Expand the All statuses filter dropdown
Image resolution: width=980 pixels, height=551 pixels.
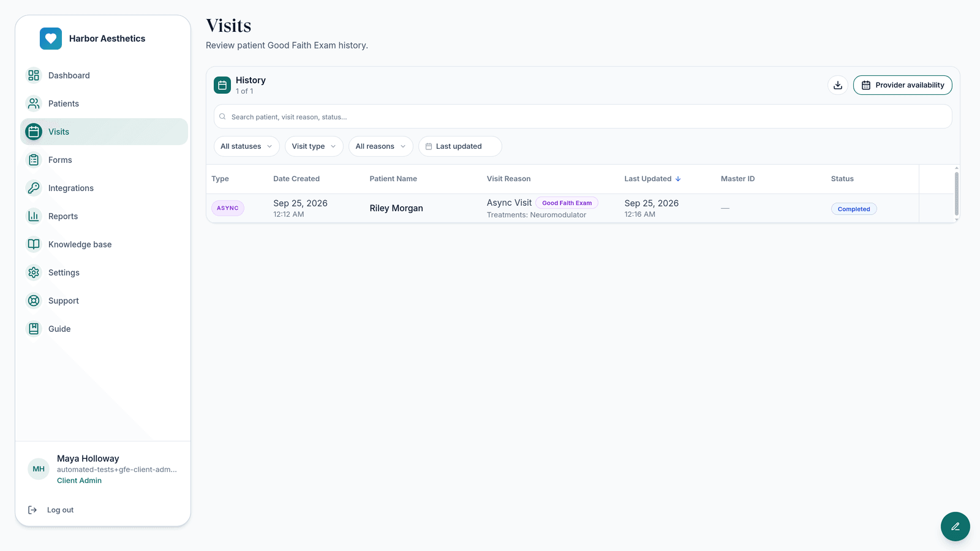pyautogui.click(x=247, y=146)
